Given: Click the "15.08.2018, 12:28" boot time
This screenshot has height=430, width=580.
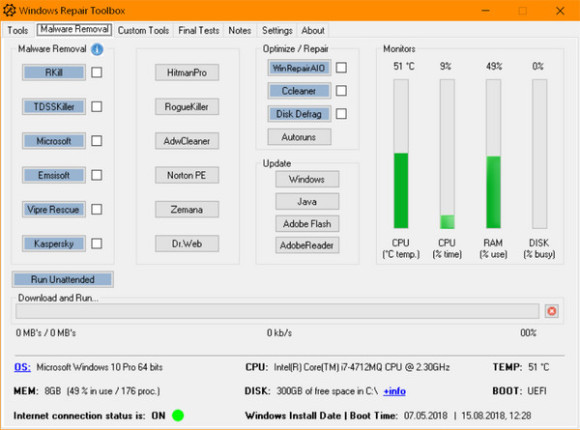Looking at the screenshot, I should click(x=496, y=416).
